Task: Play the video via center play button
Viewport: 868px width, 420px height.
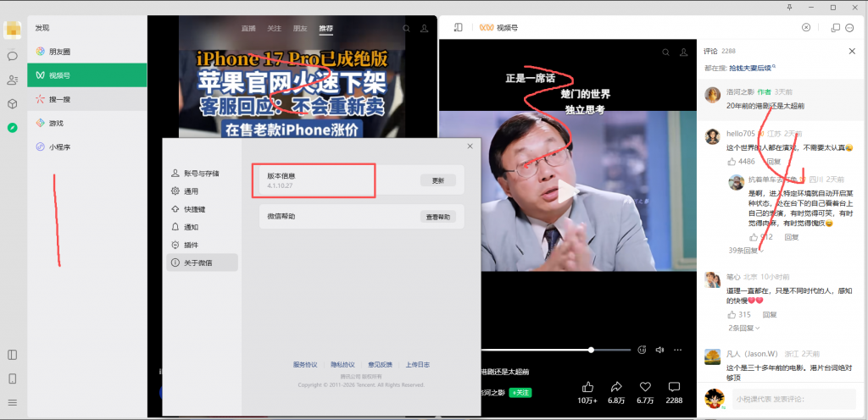Action: point(567,191)
